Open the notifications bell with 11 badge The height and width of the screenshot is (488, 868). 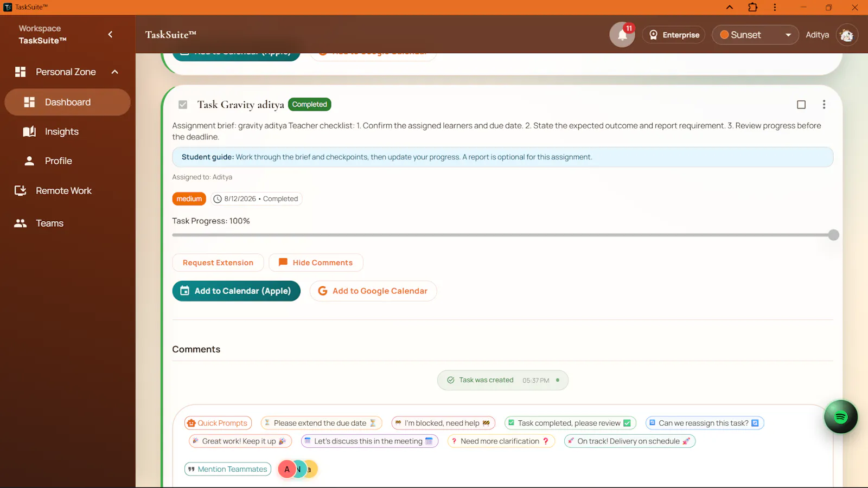click(x=622, y=35)
